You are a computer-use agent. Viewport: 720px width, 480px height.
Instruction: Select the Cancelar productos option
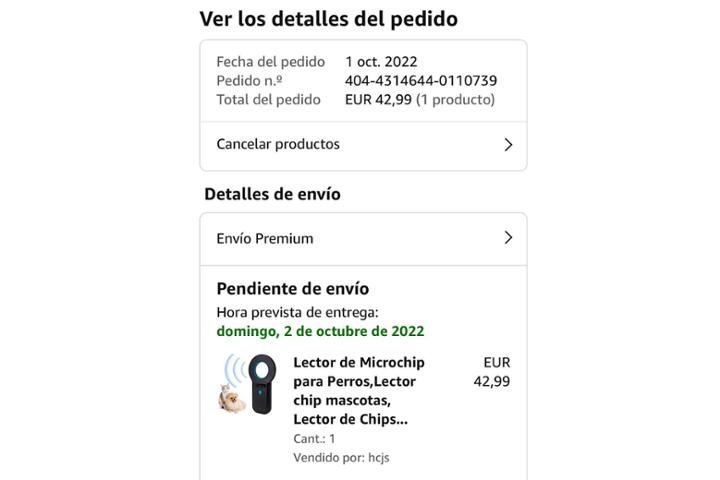tap(363, 146)
